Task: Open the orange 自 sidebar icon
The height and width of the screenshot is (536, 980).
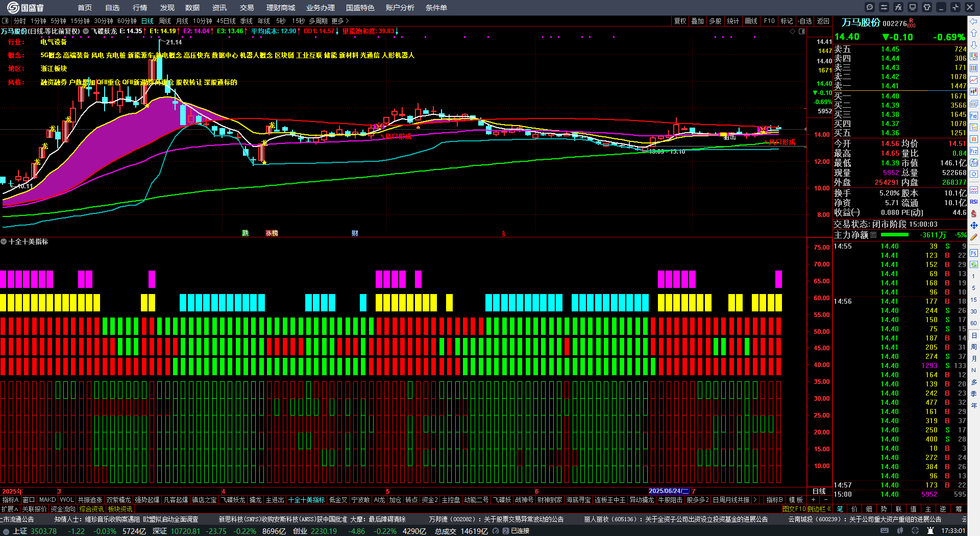Action: click(x=974, y=139)
